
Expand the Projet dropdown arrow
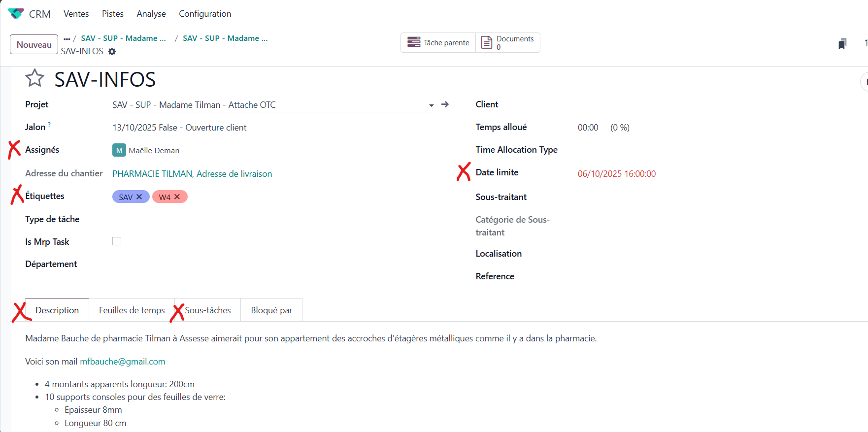tap(431, 105)
